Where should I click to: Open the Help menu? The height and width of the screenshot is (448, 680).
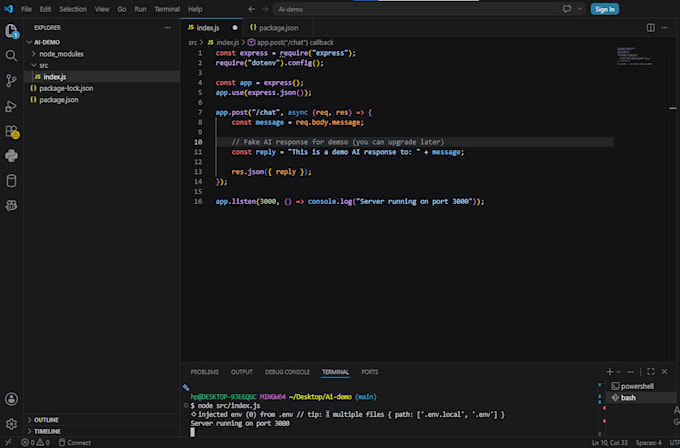tap(195, 9)
